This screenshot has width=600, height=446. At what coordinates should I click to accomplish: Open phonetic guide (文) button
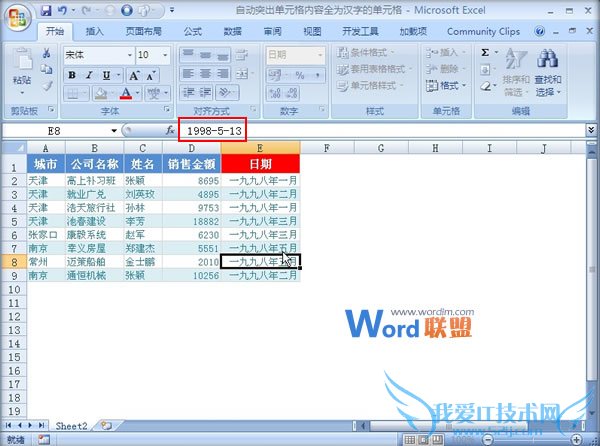154,93
